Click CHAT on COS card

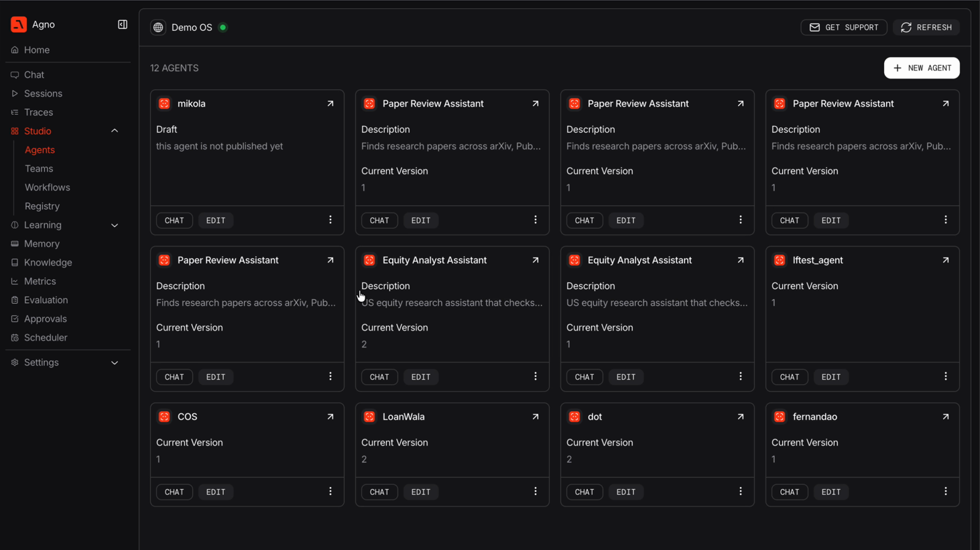(174, 492)
